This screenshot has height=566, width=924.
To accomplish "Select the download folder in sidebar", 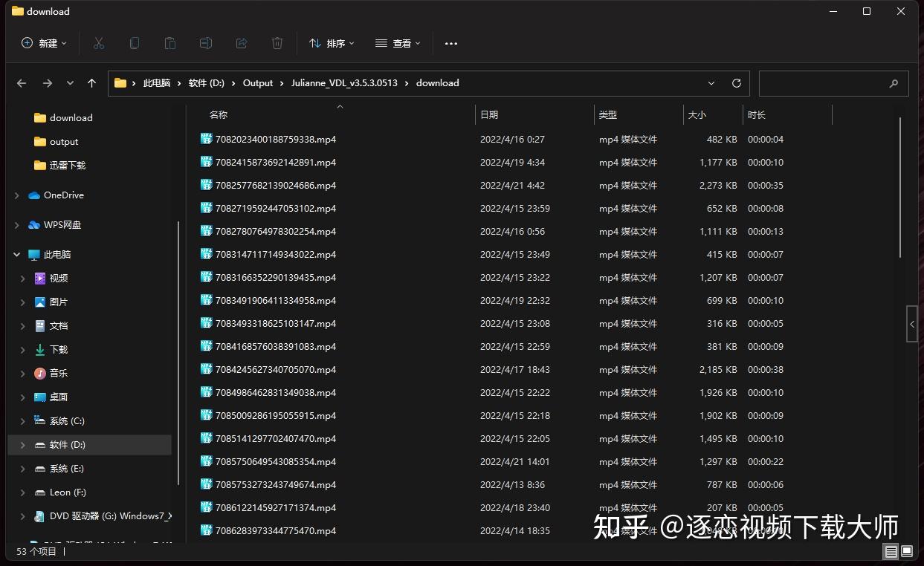I will click(x=71, y=118).
